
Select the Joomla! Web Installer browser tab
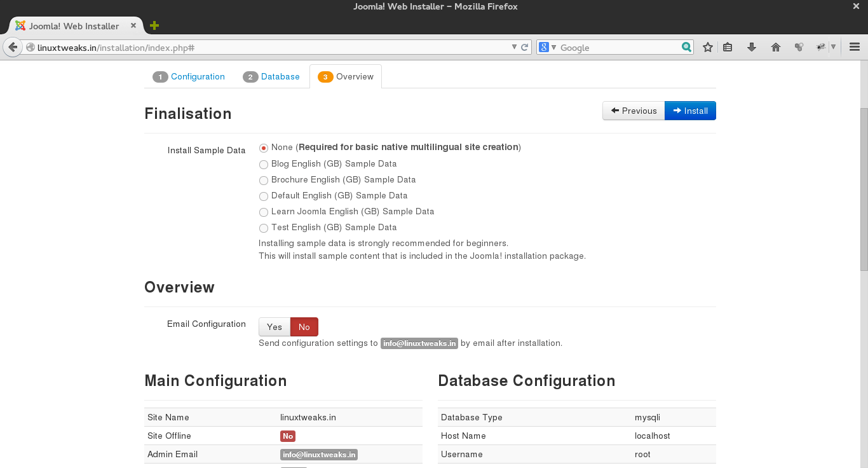pos(76,26)
